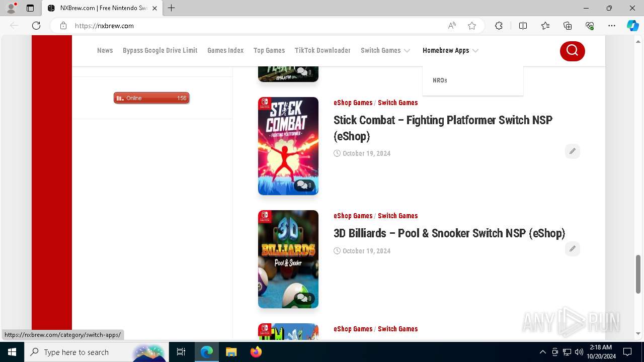Viewport: 644px width, 362px height.
Task: Click October 19, 2024 date under 3D Billiards
Action: (366, 251)
